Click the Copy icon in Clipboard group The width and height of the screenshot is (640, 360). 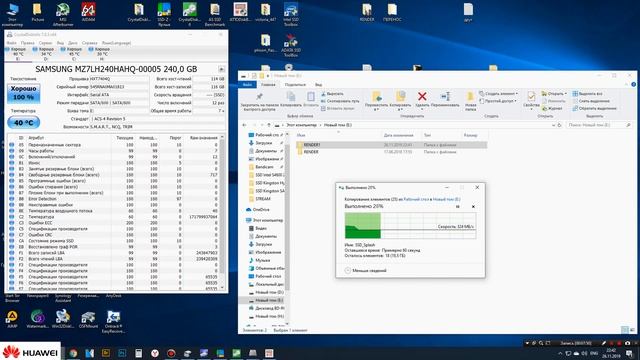click(291, 96)
